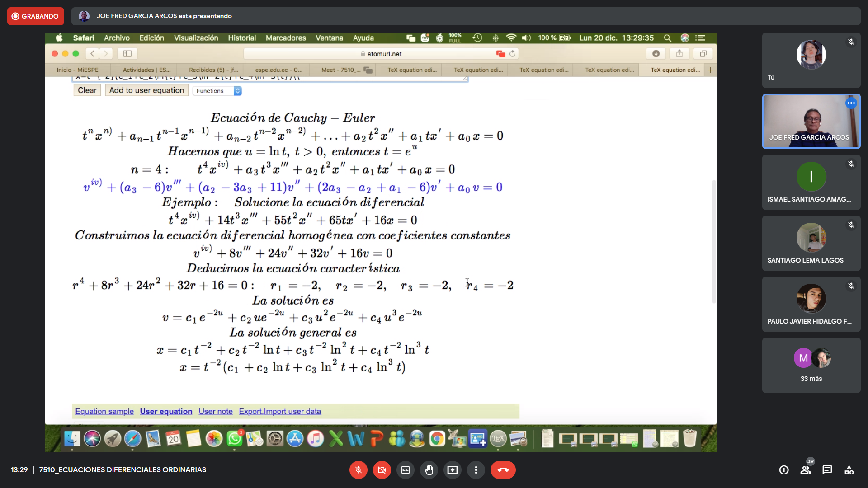Open the User equation link
Image resolution: width=868 pixels, height=488 pixels.
click(166, 411)
